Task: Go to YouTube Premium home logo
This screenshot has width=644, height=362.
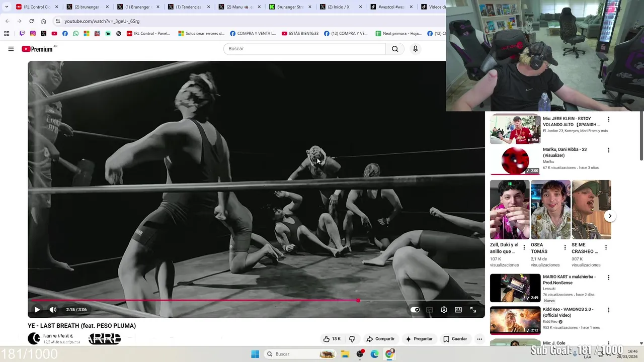Action: coord(37,49)
